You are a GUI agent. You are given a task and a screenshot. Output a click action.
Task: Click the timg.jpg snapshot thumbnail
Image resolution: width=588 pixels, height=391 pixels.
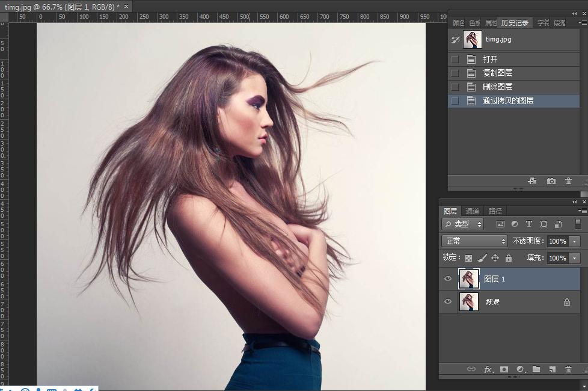472,40
